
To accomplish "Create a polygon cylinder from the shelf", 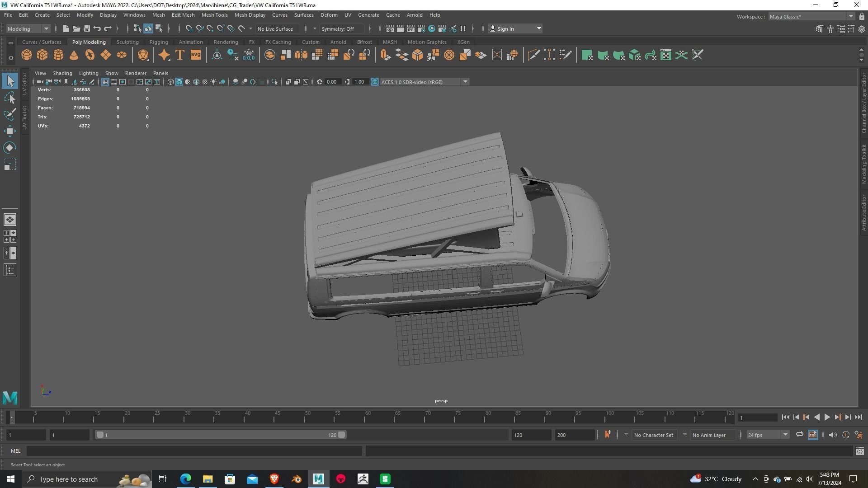I will tap(58, 55).
